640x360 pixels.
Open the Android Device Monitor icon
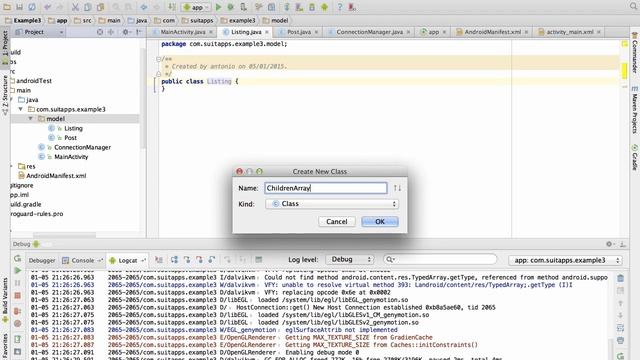point(324,7)
